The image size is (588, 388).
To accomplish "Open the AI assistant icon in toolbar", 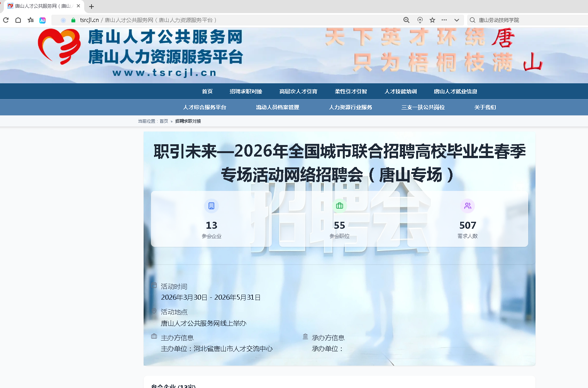I will click(x=42, y=20).
